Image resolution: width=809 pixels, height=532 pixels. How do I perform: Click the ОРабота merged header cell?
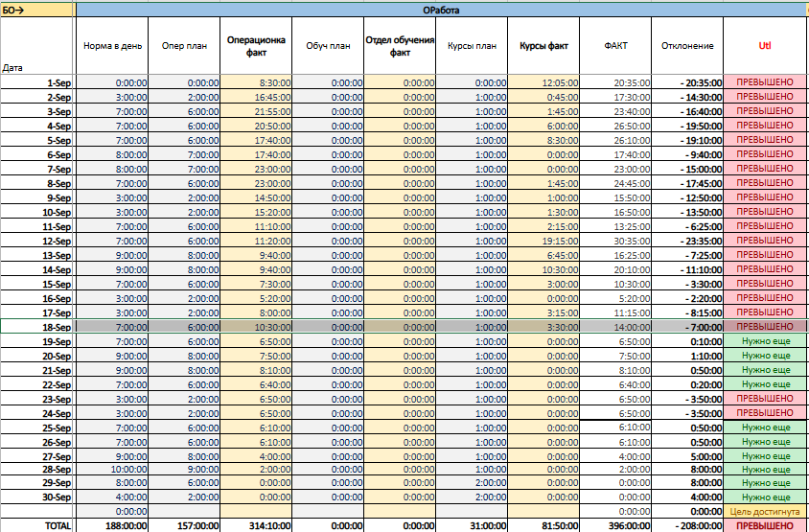click(442, 11)
